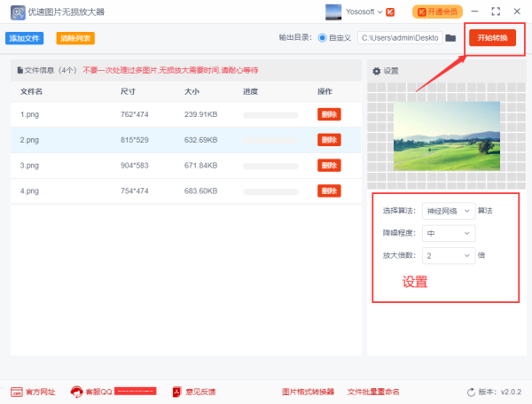Click the version refresh icon
This screenshot has height=404, width=532.
coord(471,392)
